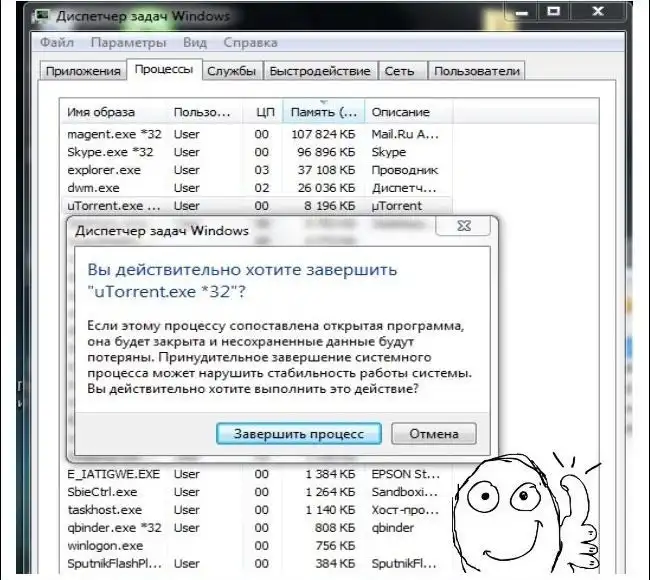Switch to the Быстродействие tab

click(x=319, y=71)
